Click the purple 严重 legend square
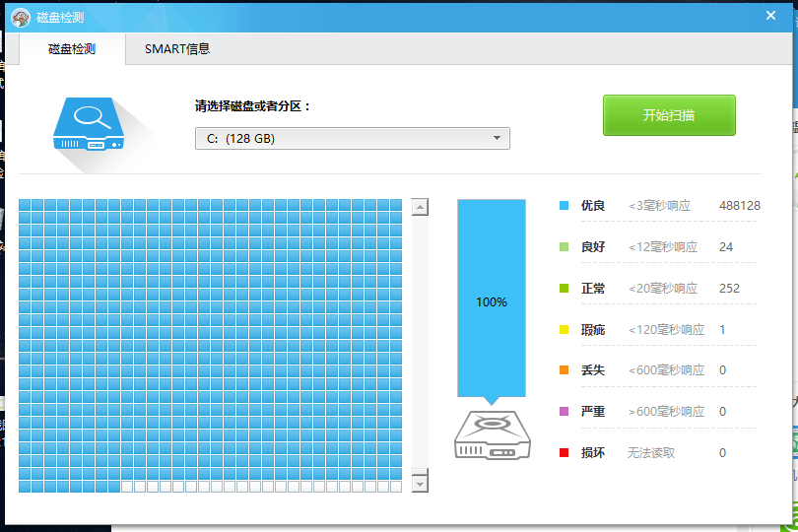The width and height of the screenshot is (798, 532). tap(565, 412)
